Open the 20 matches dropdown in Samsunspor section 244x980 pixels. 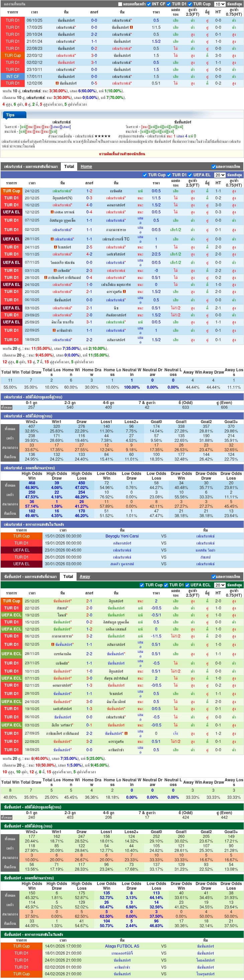[220, 585]
